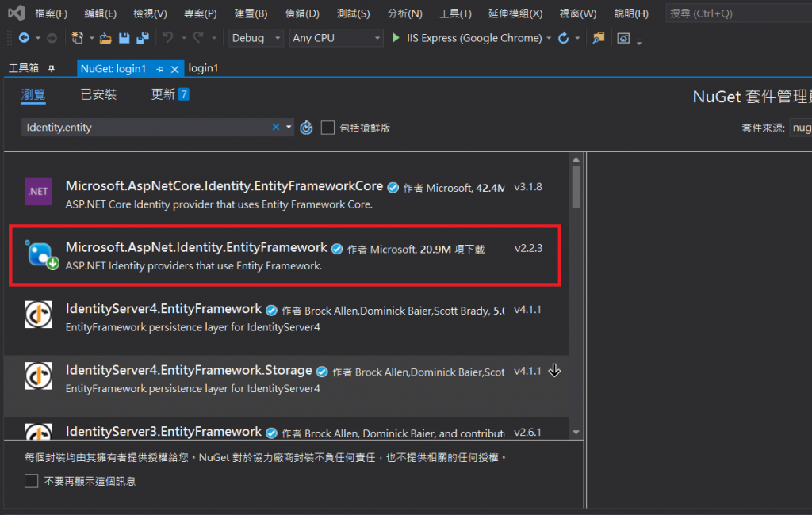Viewport: 812px width, 515px height.
Task: Select Microsoft.AspNetCore.Identity.EntityFrameworkCore package row
Action: coord(286,194)
